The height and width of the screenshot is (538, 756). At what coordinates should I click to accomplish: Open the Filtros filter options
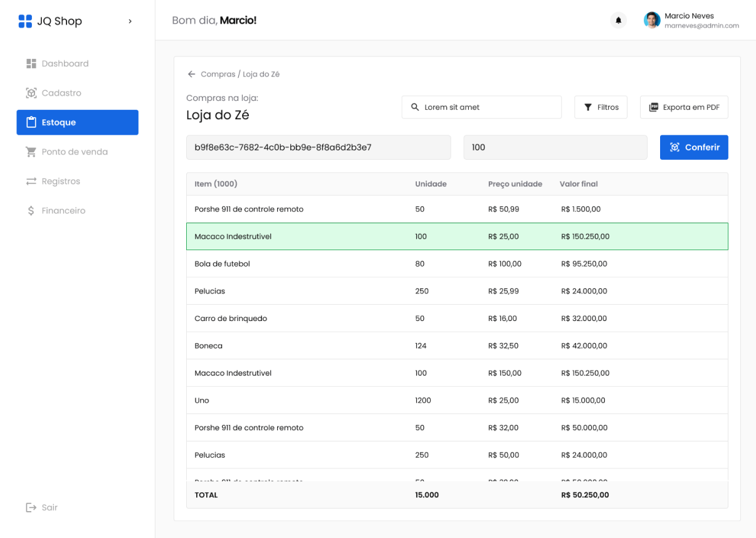[601, 107]
